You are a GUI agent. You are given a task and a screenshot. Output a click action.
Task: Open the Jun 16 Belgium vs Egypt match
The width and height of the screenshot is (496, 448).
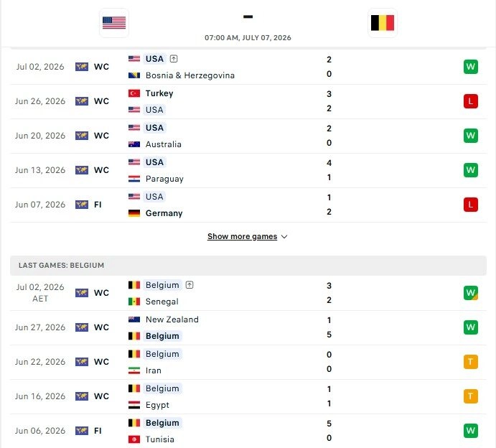(x=248, y=397)
